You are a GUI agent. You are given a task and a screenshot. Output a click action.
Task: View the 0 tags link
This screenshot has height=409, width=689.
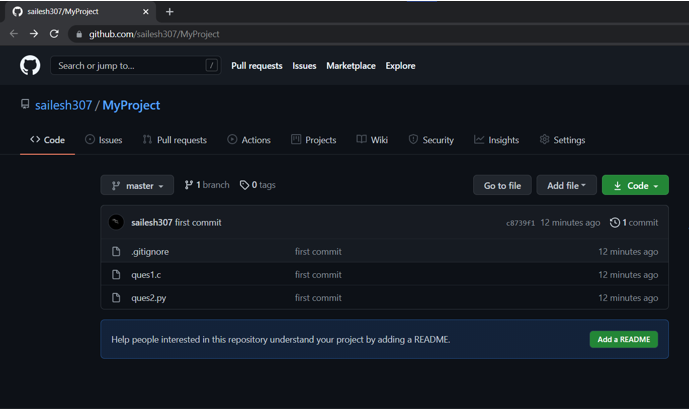pos(257,185)
